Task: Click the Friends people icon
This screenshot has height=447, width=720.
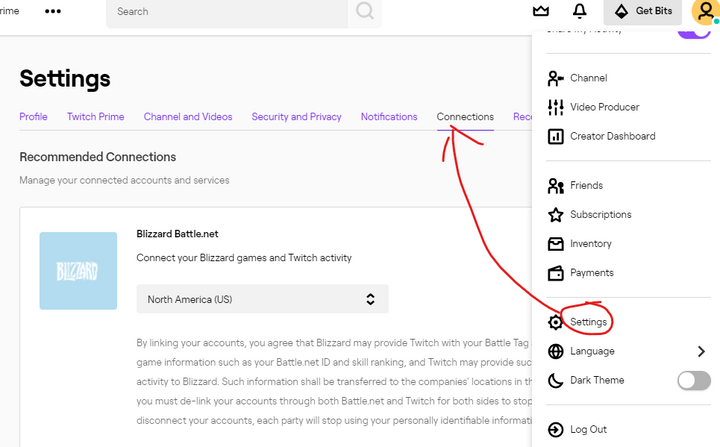Action: [x=556, y=186]
